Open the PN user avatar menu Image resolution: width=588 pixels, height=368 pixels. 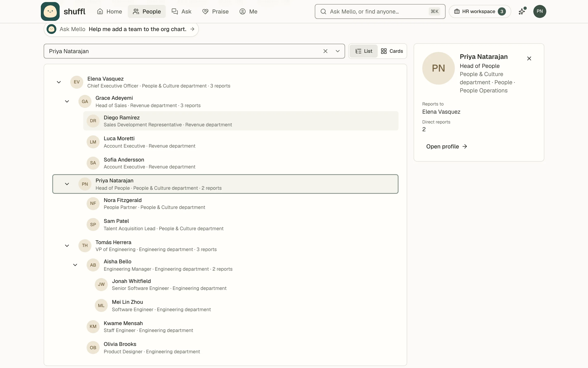click(540, 11)
